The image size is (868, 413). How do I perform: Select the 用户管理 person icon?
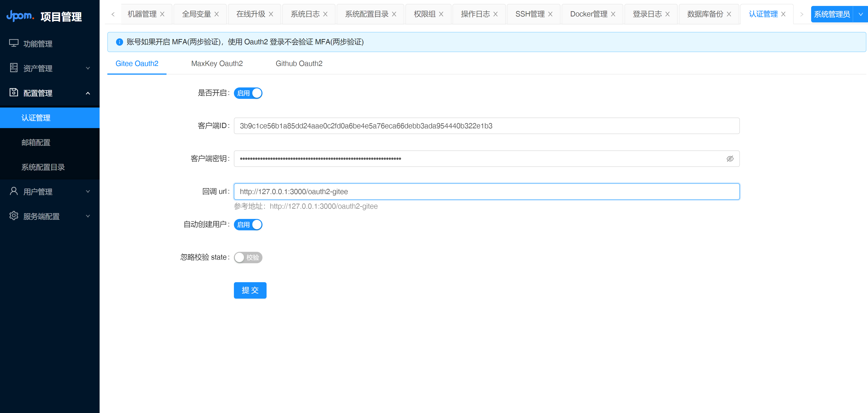13,191
